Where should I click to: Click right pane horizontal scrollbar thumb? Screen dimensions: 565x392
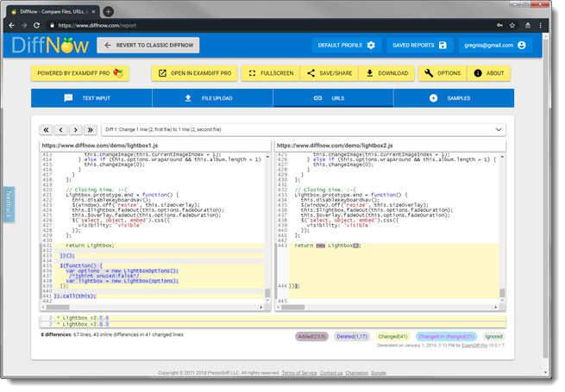(292, 308)
